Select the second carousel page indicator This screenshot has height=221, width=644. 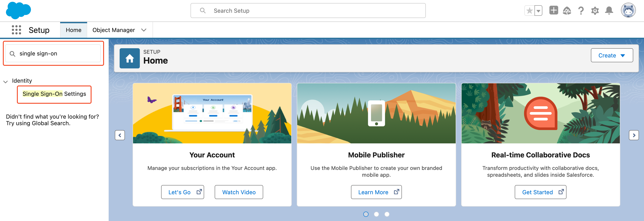(376, 214)
